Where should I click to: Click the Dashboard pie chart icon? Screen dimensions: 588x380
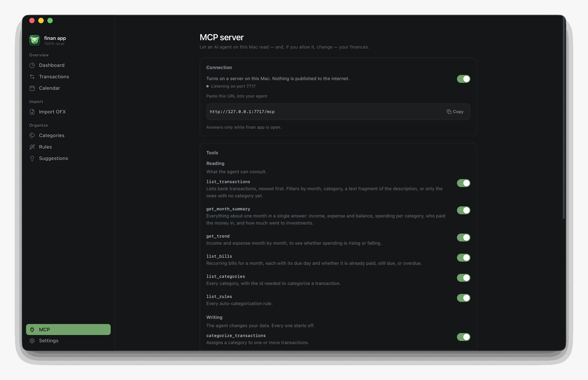32,65
